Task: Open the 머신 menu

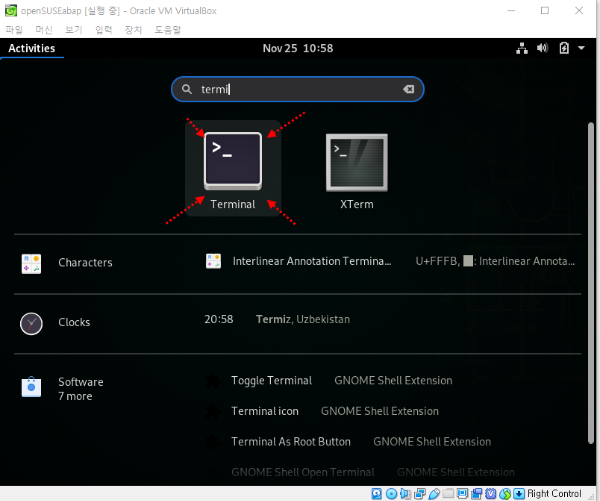Action: [44, 29]
